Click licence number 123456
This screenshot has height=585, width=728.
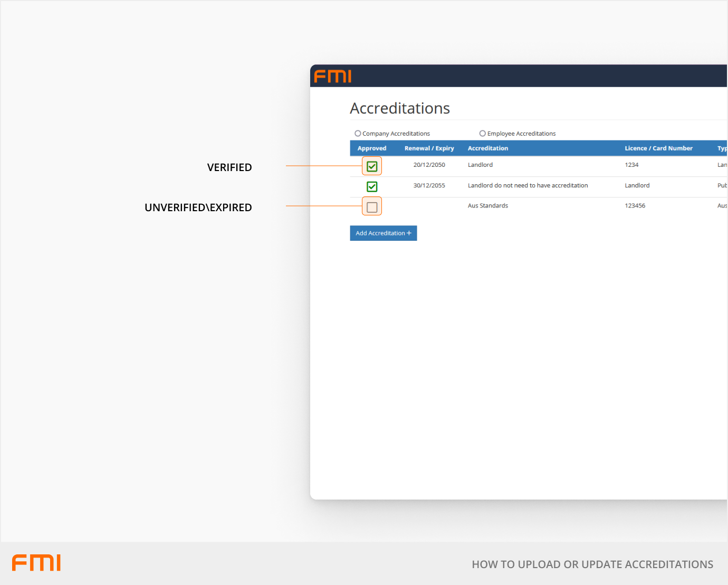(x=635, y=206)
